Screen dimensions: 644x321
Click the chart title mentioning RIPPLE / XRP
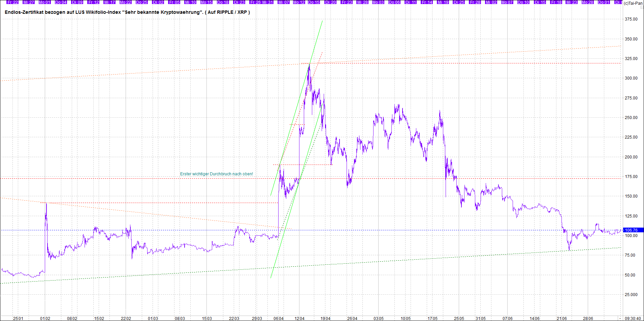pos(127,12)
